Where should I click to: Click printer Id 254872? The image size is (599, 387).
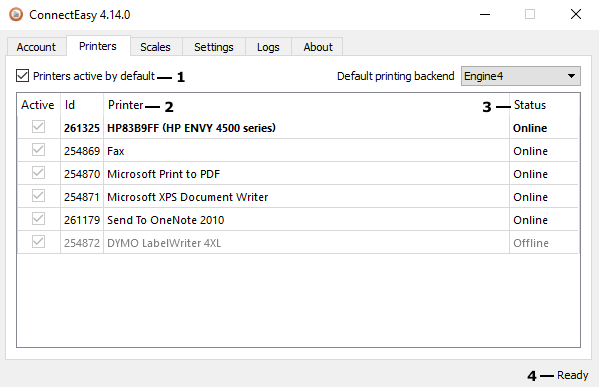(82, 243)
